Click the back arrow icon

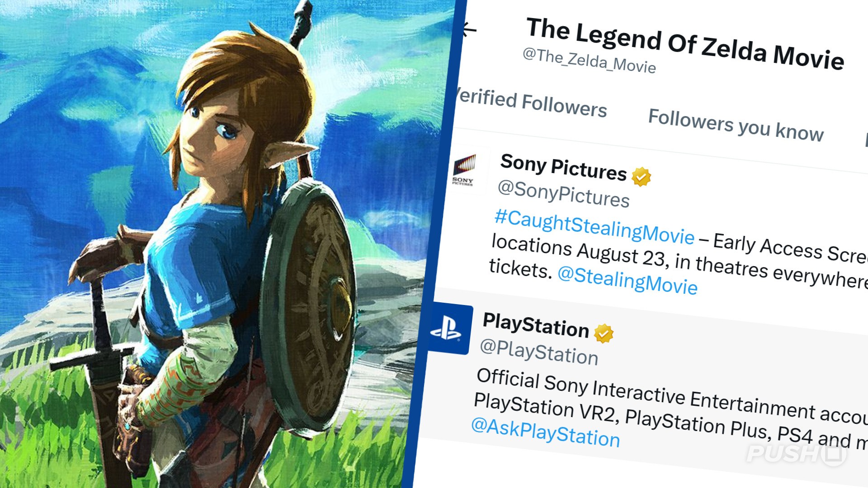click(469, 30)
